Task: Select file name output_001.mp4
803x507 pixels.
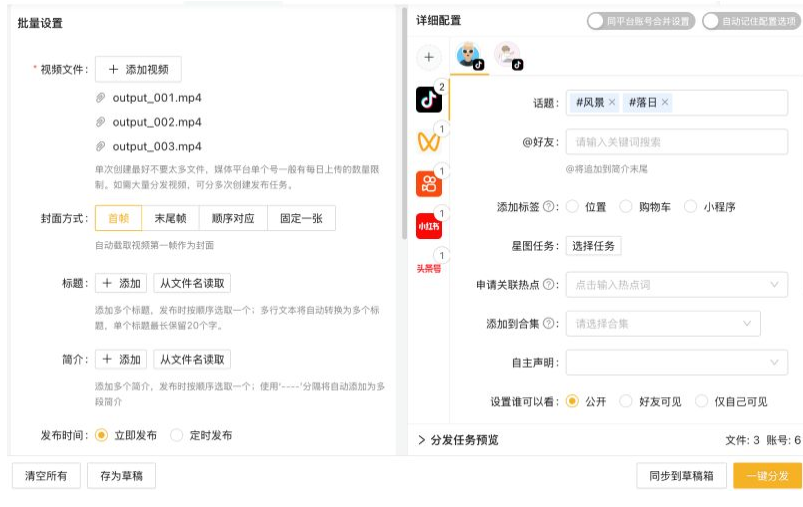Action: [157, 97]
